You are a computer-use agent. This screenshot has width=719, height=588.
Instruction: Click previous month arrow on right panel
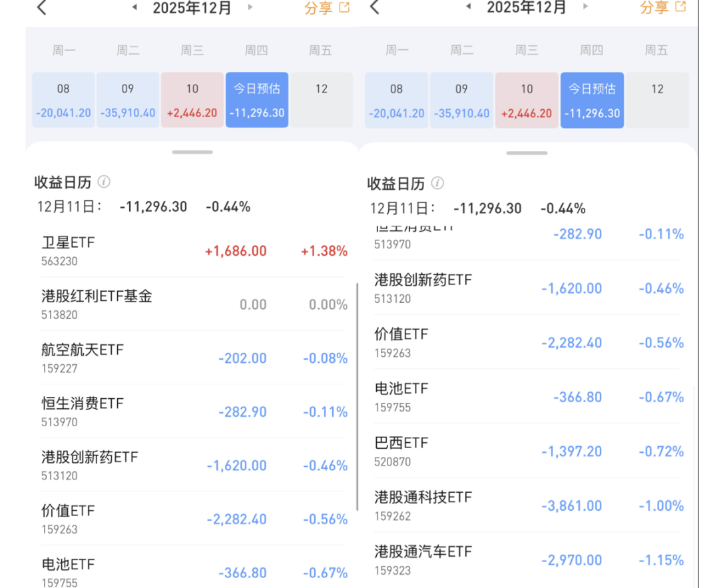pyautogui.click(x=469, y=9)
